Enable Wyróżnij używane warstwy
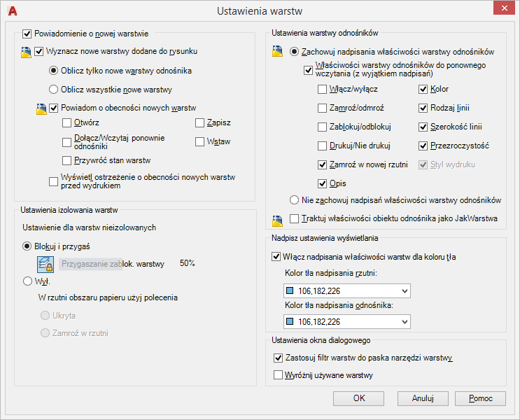The image size is (520, 420). pyautogui.click(x=278, y=376)
